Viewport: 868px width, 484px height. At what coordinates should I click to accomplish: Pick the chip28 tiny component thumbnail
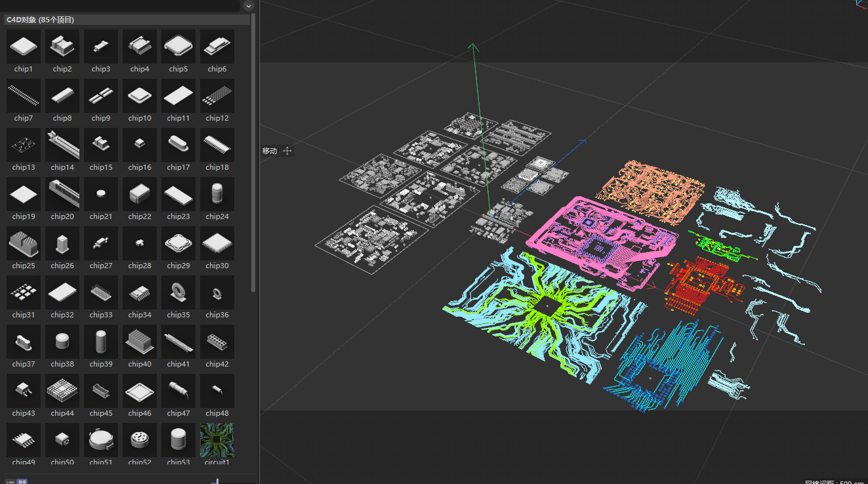(140, 243)
